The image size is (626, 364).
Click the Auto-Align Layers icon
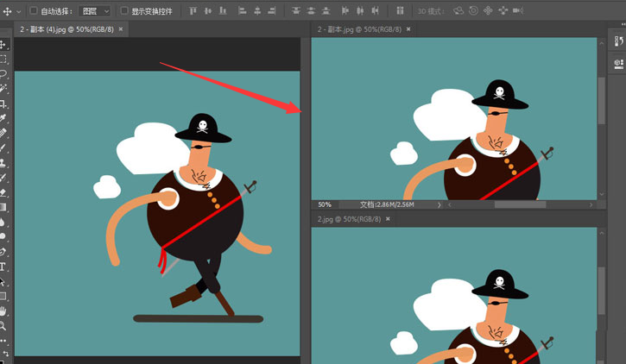[x=400, y=11]
